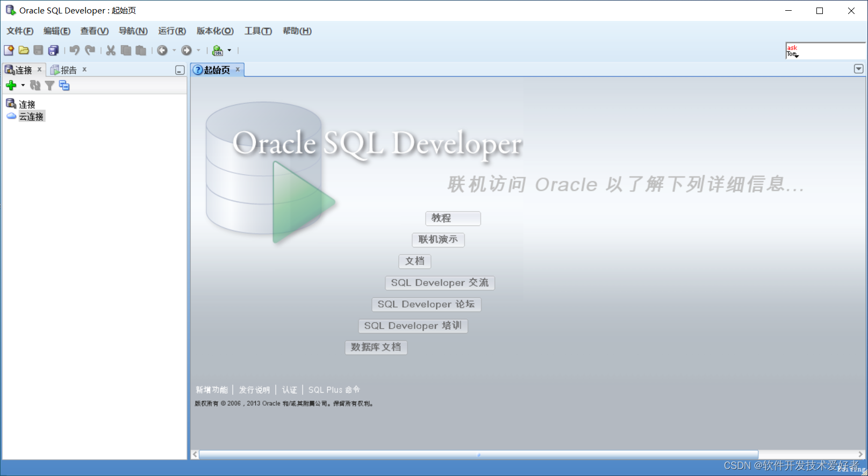The height and width of the screenshot is (476, 868).
Task: Click the Filter funnel icon
Action: [x=49, y=85]
